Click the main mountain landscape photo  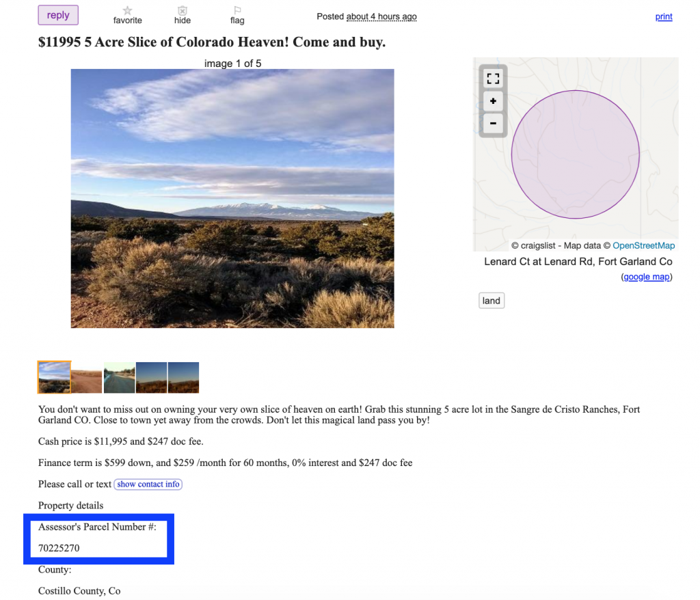point(232,198)
